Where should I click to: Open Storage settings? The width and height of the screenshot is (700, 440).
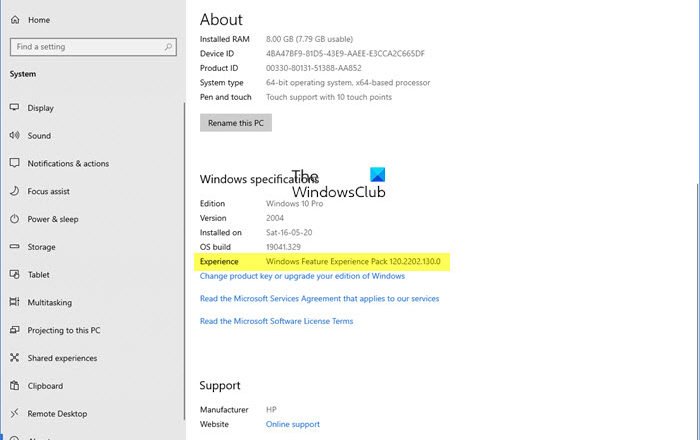click(42, 247)
